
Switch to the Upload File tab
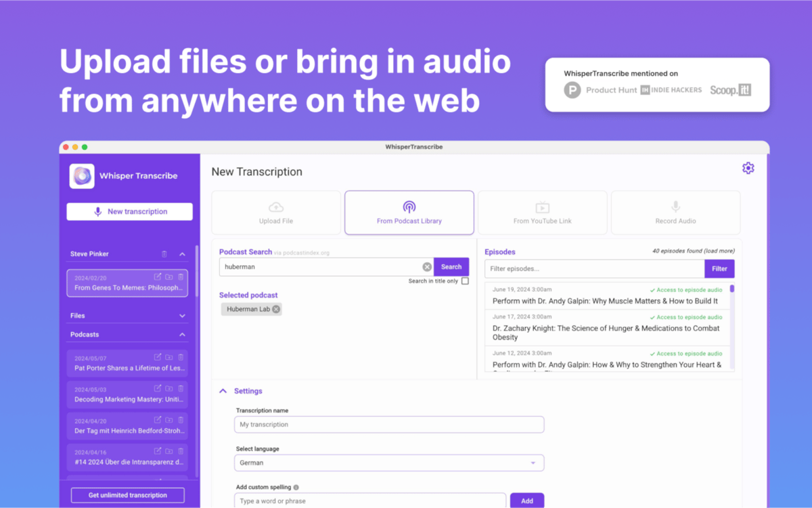276,213
